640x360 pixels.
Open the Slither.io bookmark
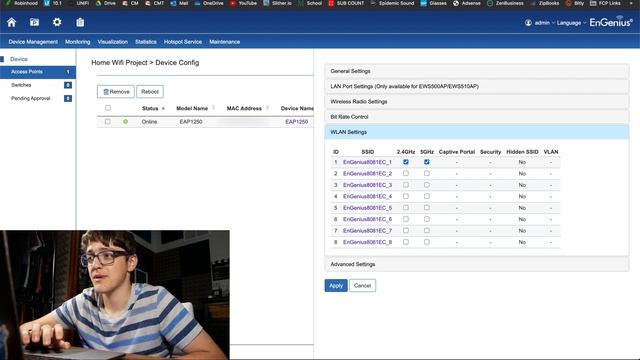coord(278,3)
